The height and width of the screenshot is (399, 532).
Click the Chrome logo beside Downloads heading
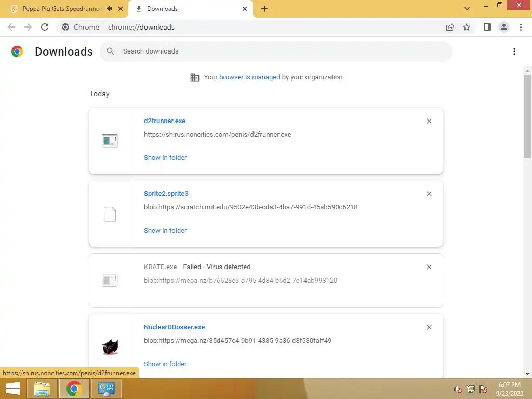[x=17, y=51]
